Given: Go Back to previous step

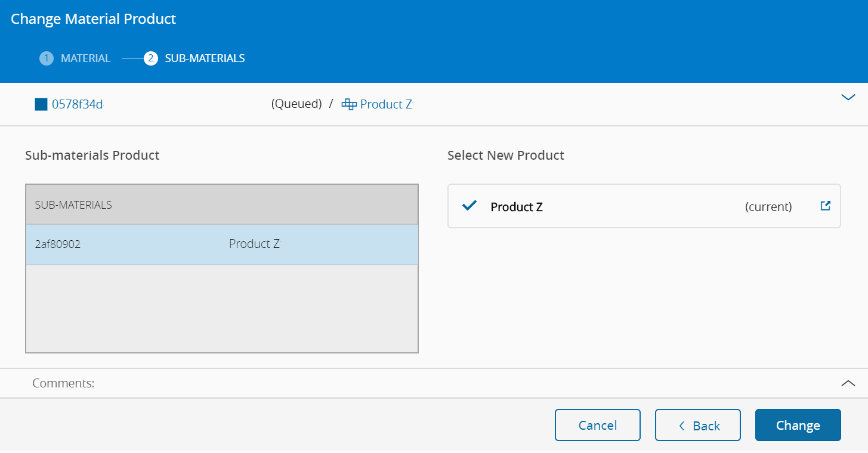Looking at the screenshot, I should 698,425.
